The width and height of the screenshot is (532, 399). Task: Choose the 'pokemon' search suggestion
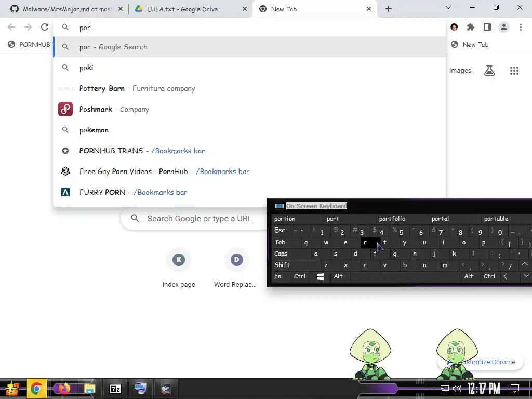(249, 130)
